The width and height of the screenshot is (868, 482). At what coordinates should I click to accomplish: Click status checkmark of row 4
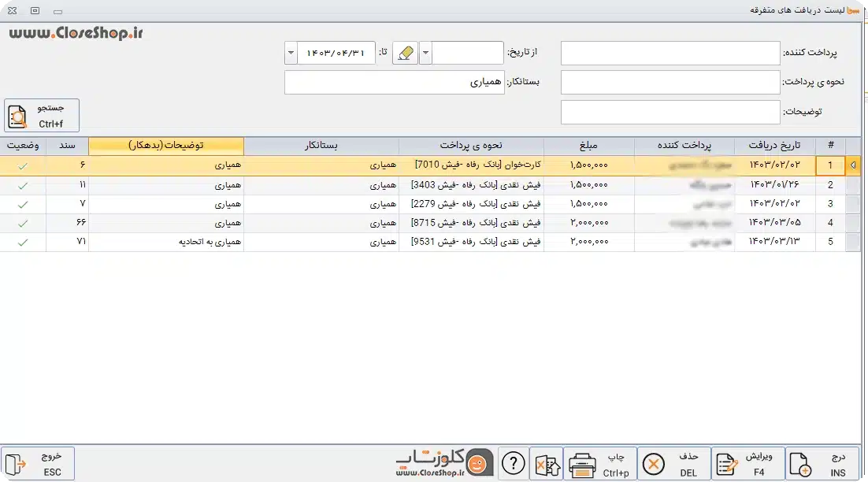tap(23, 224)
